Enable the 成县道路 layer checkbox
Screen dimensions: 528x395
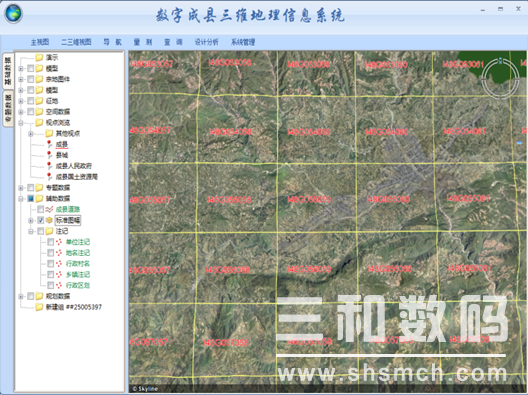click(40, 209)
